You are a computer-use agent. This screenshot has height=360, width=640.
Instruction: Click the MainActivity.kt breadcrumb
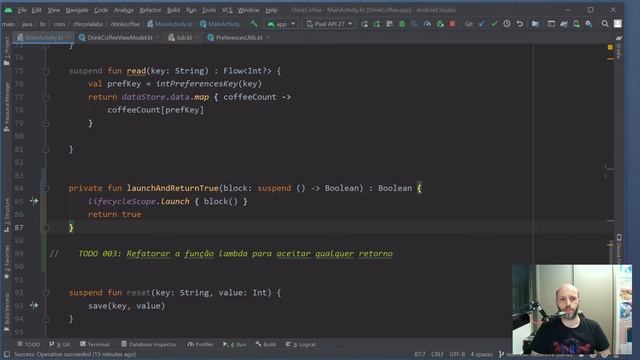(x=170, y=24)
